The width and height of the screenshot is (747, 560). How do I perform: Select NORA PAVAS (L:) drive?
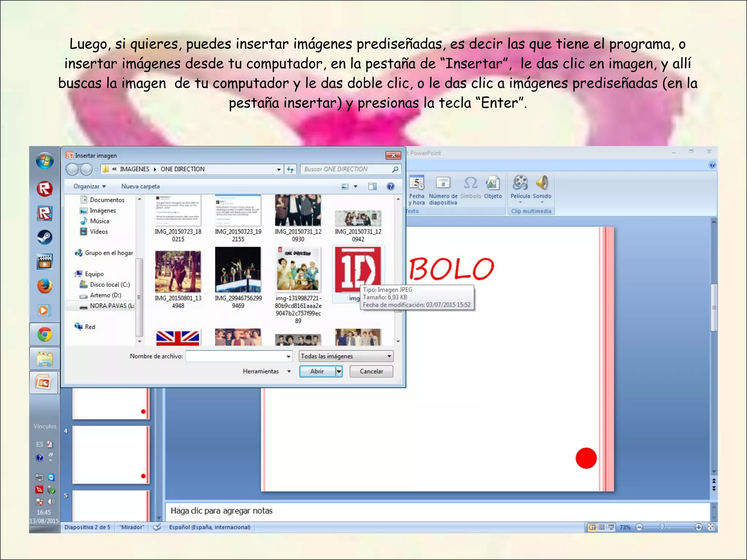100,306
